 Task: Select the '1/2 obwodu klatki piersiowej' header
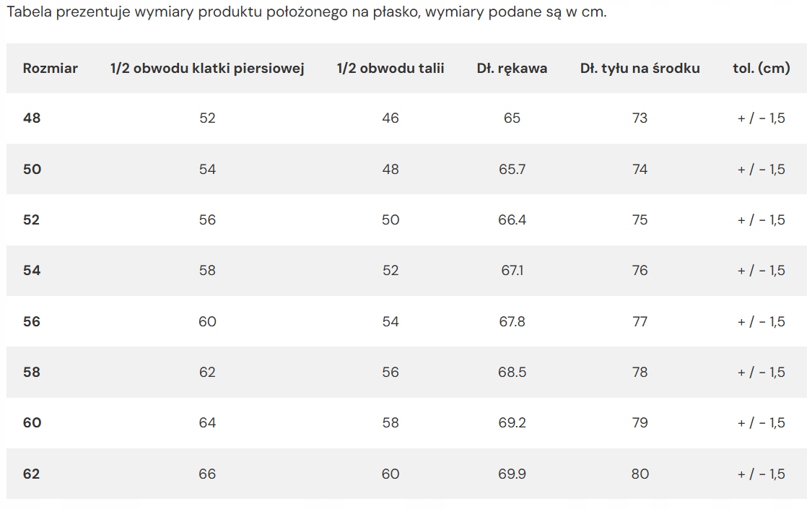[x=207, y=69]
